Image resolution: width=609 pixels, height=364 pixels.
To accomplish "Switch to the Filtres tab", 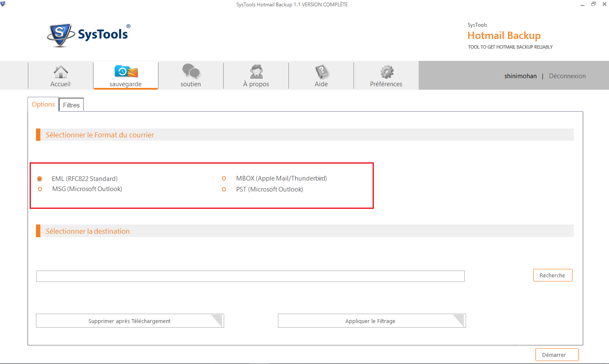I will [71, 105].
